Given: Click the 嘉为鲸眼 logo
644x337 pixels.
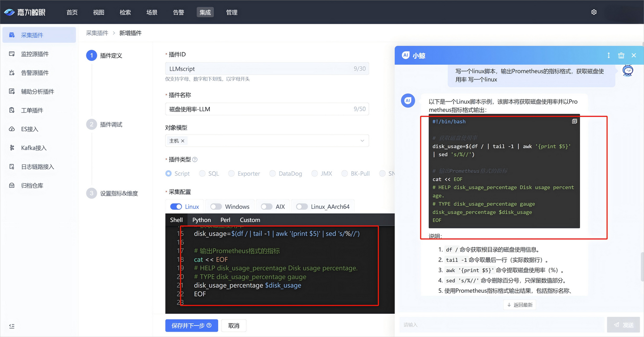Looking at the screenshot, I should click(x=25, y=12).
